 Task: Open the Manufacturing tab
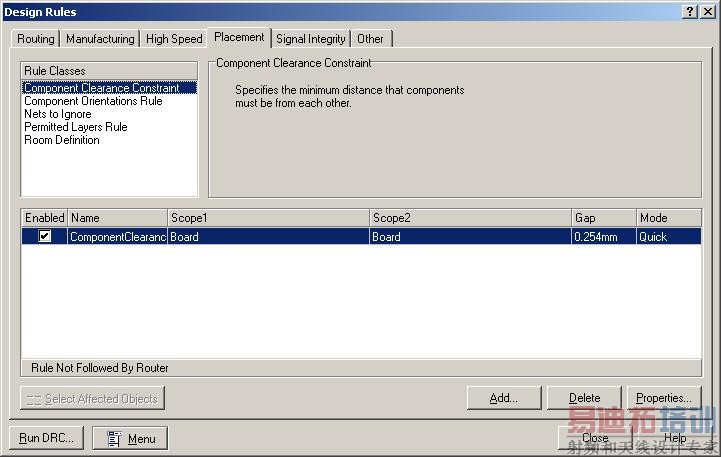(x=100, y=39)
